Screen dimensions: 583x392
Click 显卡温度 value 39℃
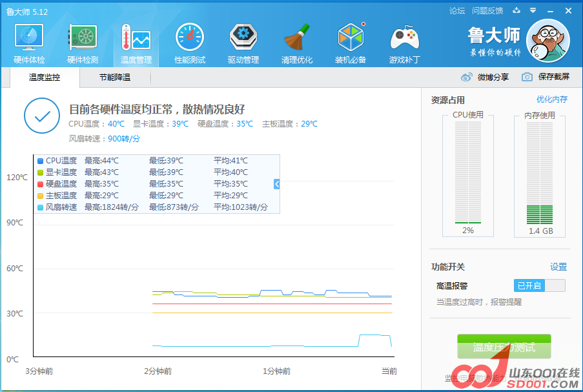(180, 124)
